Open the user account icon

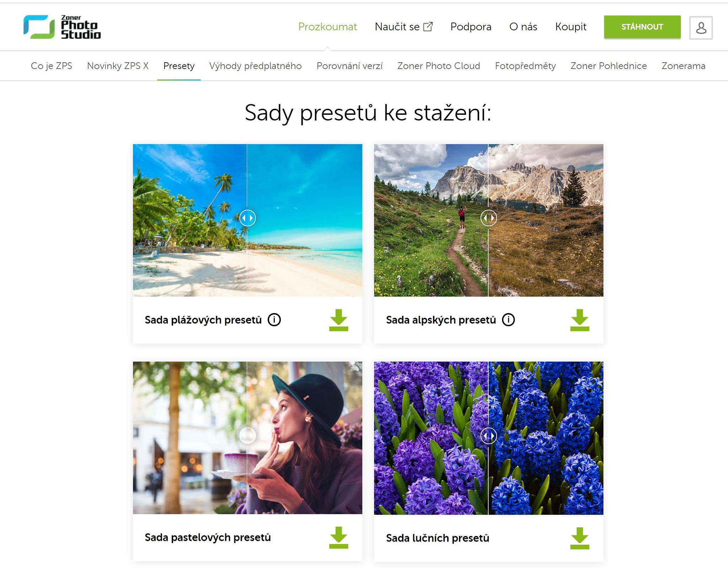click(701, 27)
